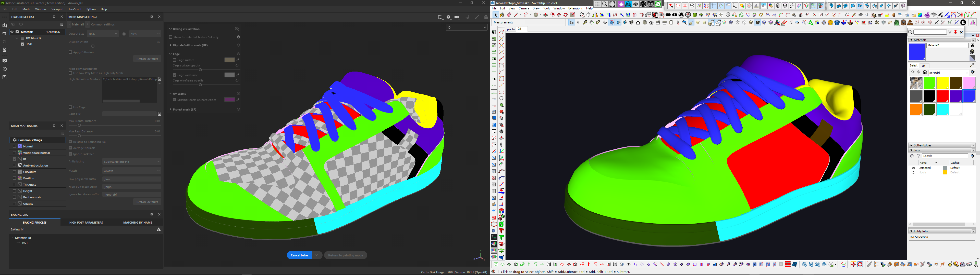This screenshot has width=980, height=275.
Task: Click the Cancel bake button
Action: 299,255
